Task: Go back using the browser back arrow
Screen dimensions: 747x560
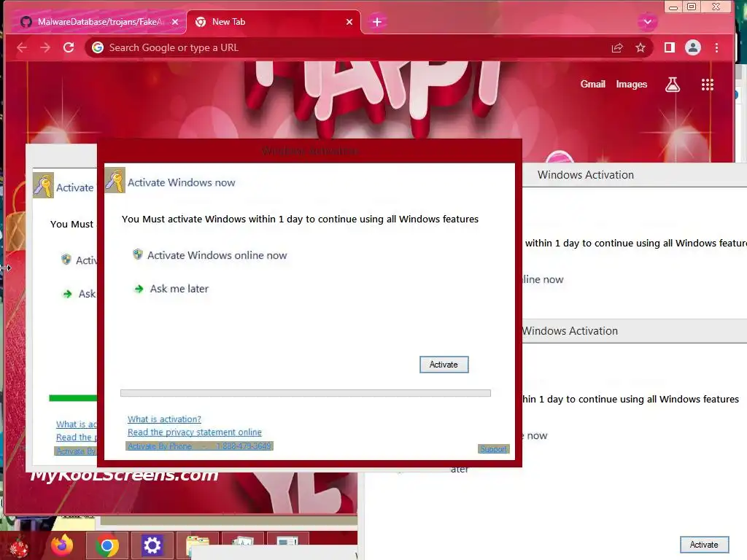Action: click(21, 47)
